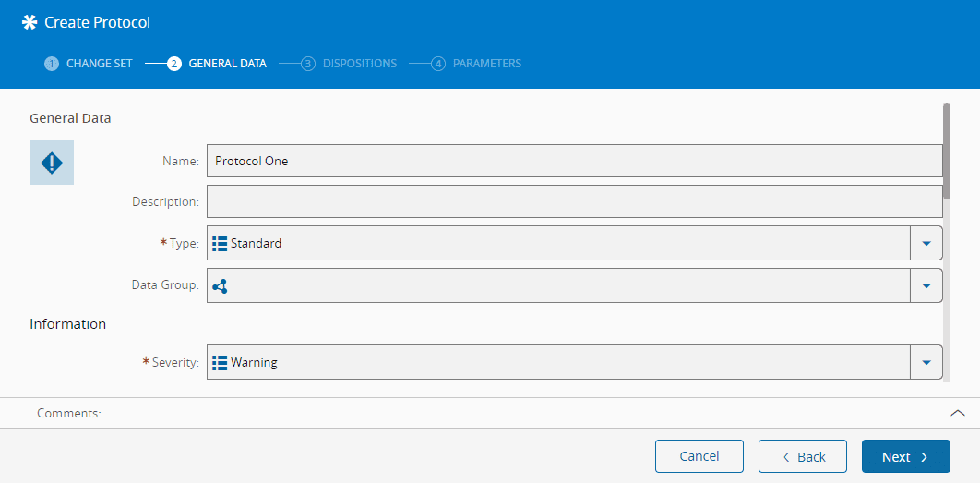Select the General Data step label
This screenshot has width=980, height=483.
(227, 64)
